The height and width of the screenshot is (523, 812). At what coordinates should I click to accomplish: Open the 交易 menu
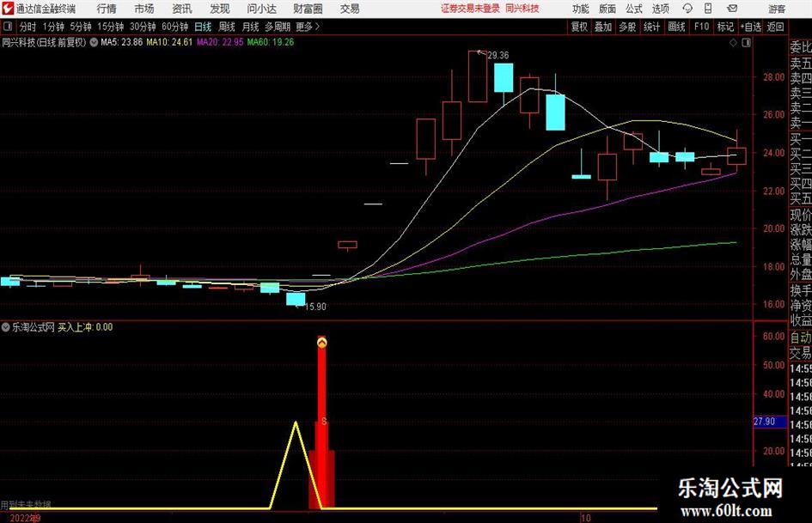[x=350, y=9]
